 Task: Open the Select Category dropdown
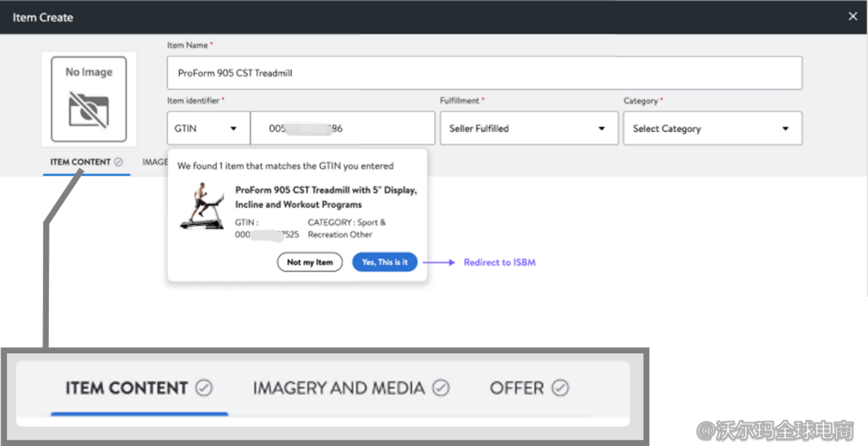click(713, 128)
